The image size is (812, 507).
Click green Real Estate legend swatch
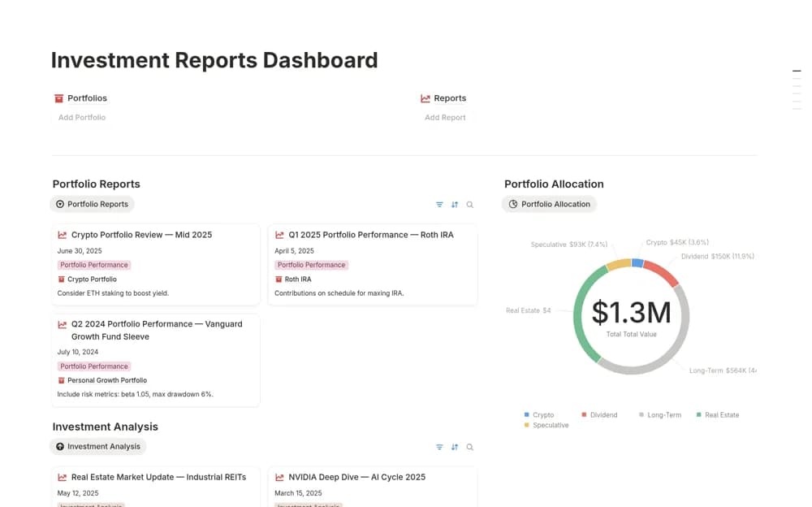(698, 414)
